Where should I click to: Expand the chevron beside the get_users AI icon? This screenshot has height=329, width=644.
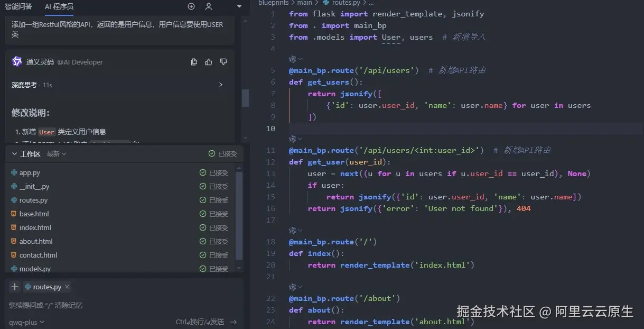pos(300,59)
